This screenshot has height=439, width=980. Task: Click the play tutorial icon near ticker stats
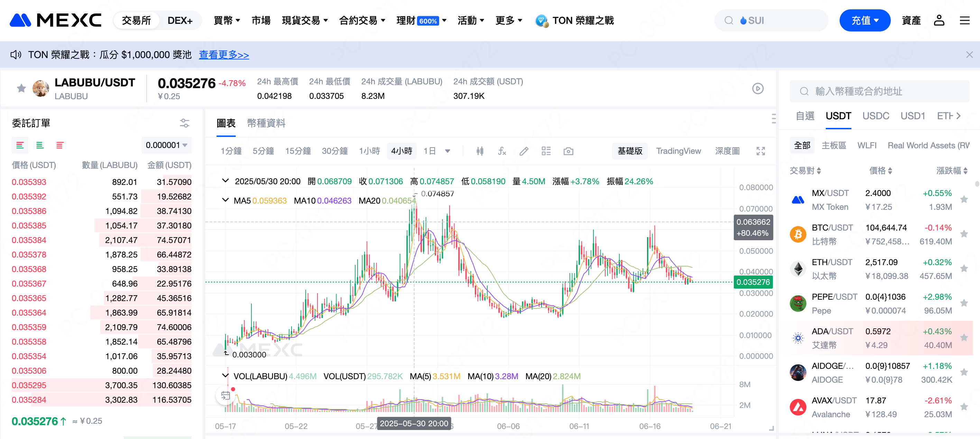tap(758, 88)
